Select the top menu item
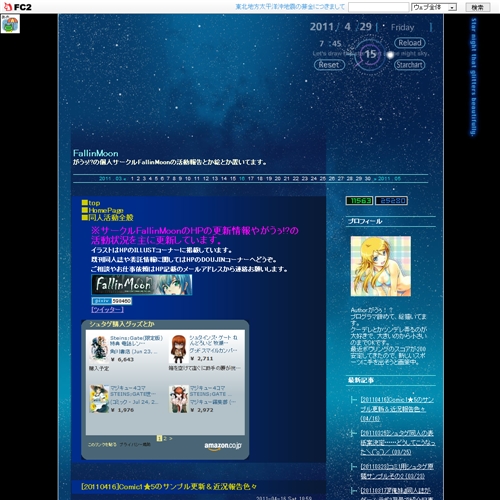The width and height of the screenshot is (500, 500). click(94, 203)
